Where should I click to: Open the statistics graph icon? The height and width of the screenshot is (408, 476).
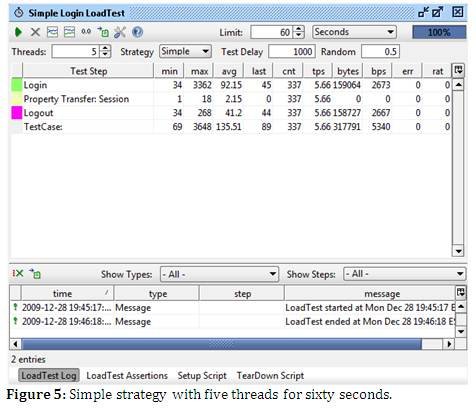[52, 32]
